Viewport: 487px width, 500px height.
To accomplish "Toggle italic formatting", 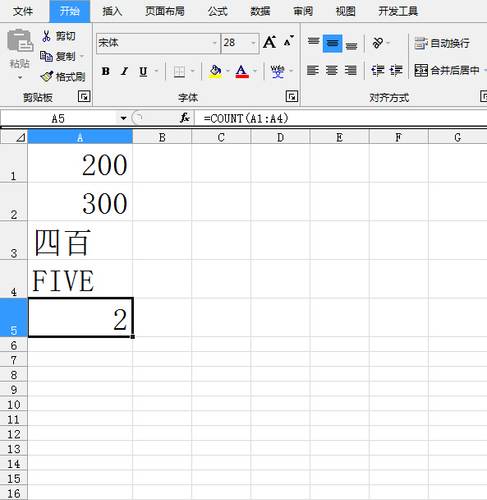I will click(125, 71).
